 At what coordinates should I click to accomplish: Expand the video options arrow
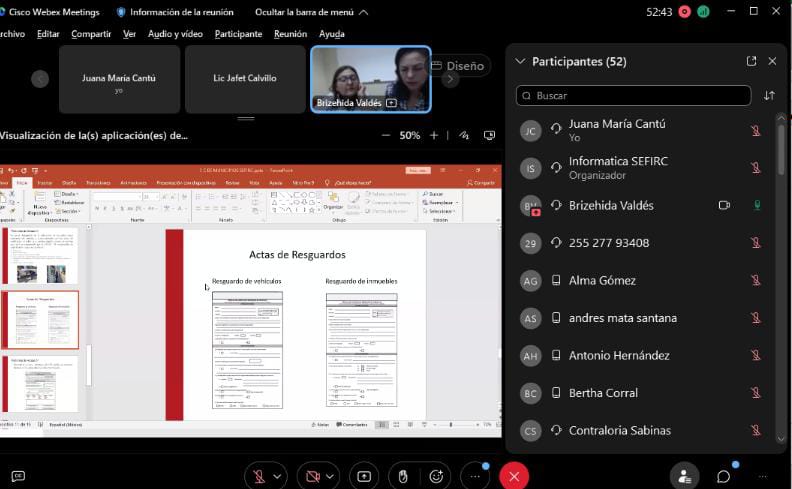331,476
